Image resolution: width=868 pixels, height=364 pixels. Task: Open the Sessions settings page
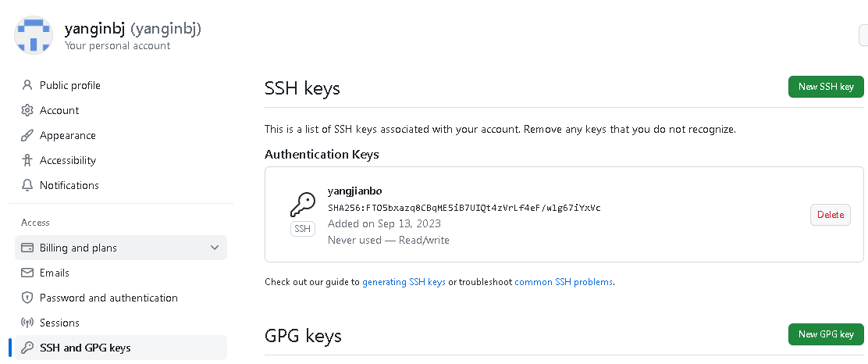(59, 323)
